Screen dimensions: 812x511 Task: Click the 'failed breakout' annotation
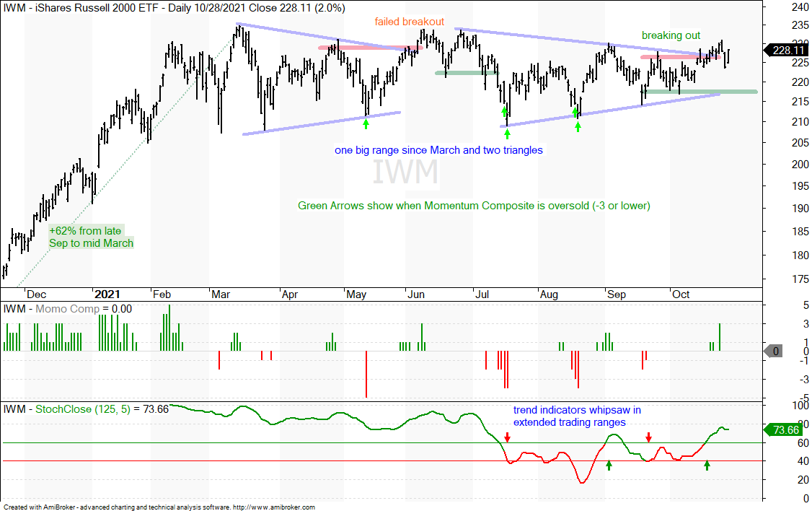click(409, 21)
